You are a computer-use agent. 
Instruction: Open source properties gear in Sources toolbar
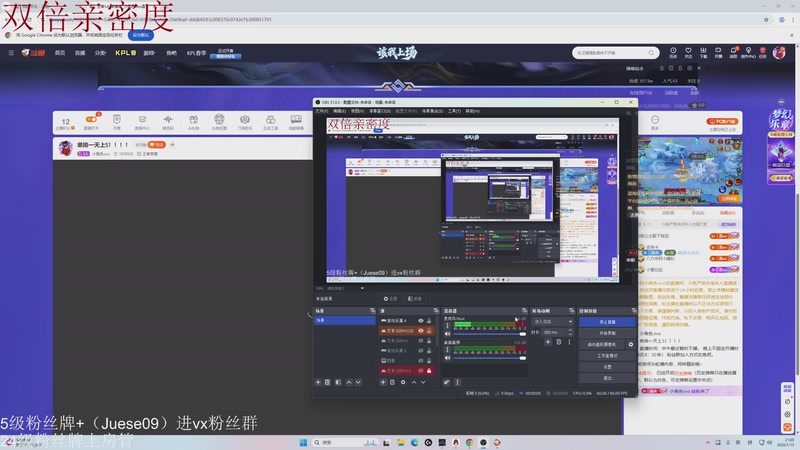click(x=403, y=382)
